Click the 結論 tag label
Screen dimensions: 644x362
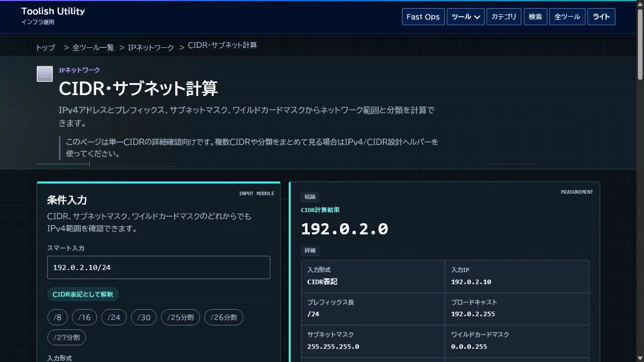click(310, 197)
